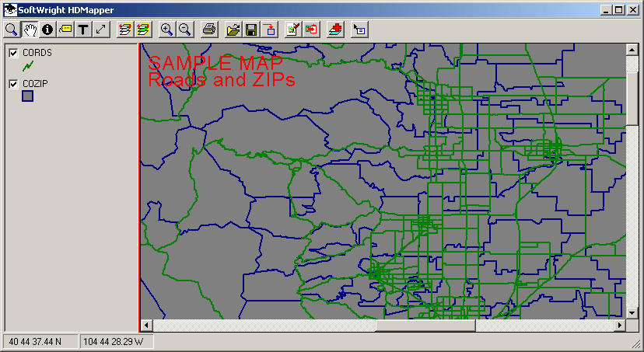Click the horizontal scrollbar left arrow
Image resolution: width=644 pixels, height=352 pixels.
click(146, 326)
